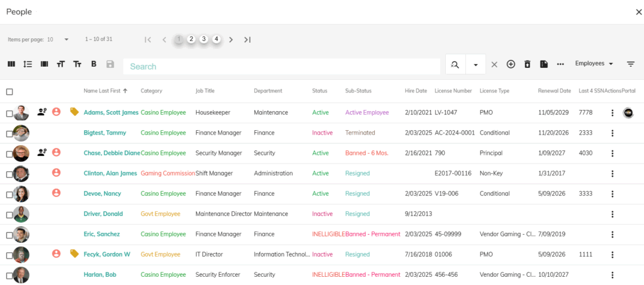Open actions menu for Adams, Scott James
644x285 pixels.
[x=612, y=113]
